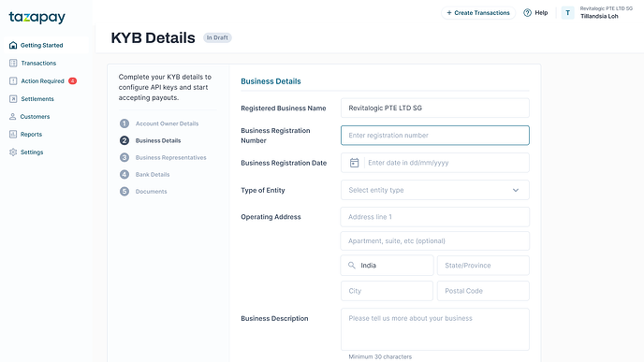The image size is (644, 362).
Task: Click the KYB Details page title
Action: [153, 37]
